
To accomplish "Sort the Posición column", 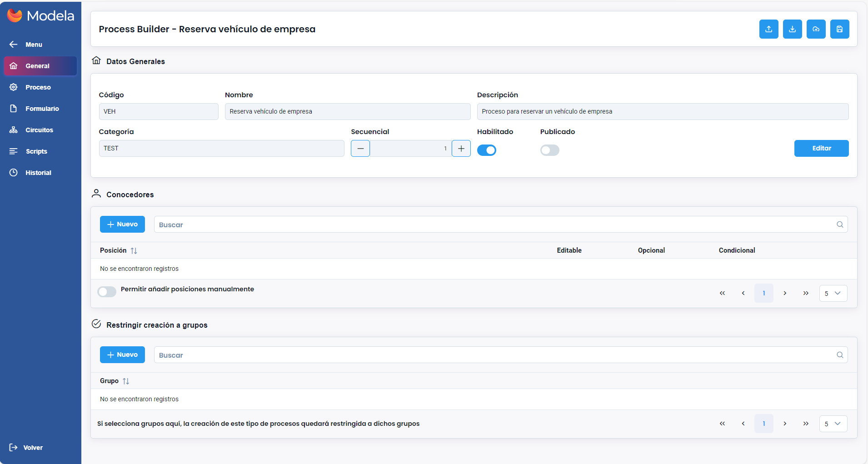I will pyautogui.click(x=134, y=250).
